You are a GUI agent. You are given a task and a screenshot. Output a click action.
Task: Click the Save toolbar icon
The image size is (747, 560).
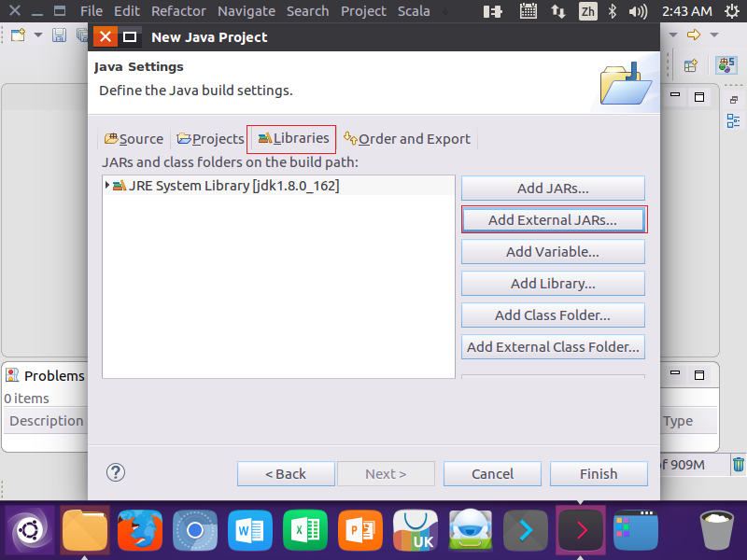point(59,35)
